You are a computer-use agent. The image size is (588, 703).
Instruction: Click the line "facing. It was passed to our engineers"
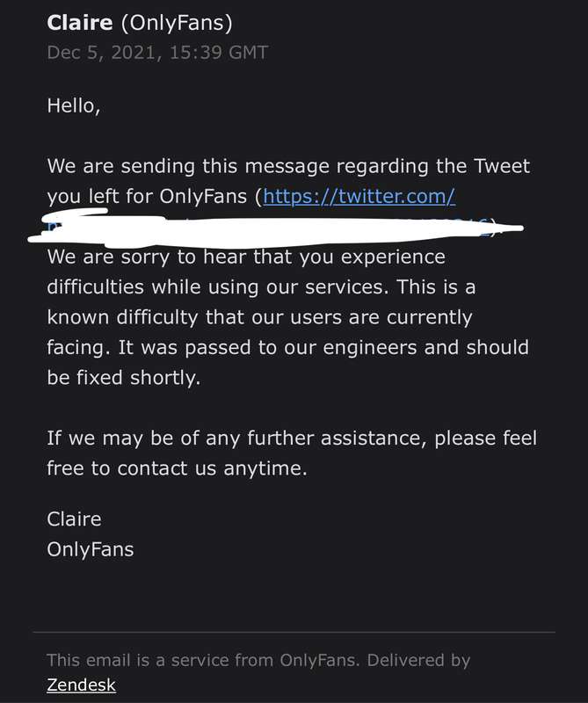(x=288, y=348)
